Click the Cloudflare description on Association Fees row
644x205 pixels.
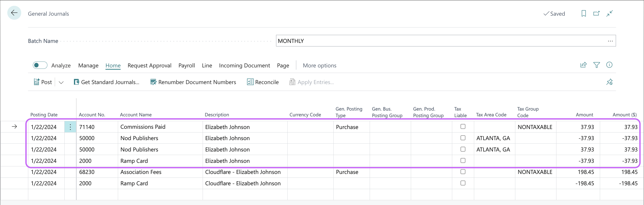point(245,172)
